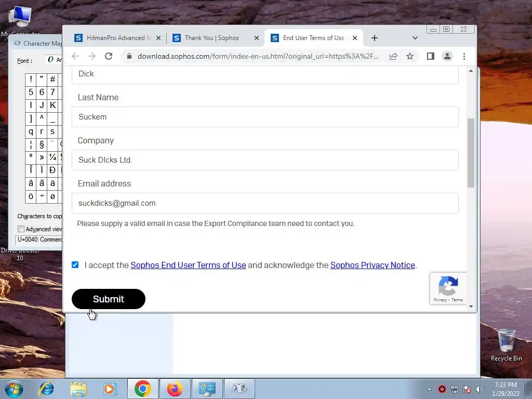Click the Action Center flag tray icon
532x399 pixels.
pos(467,389)
